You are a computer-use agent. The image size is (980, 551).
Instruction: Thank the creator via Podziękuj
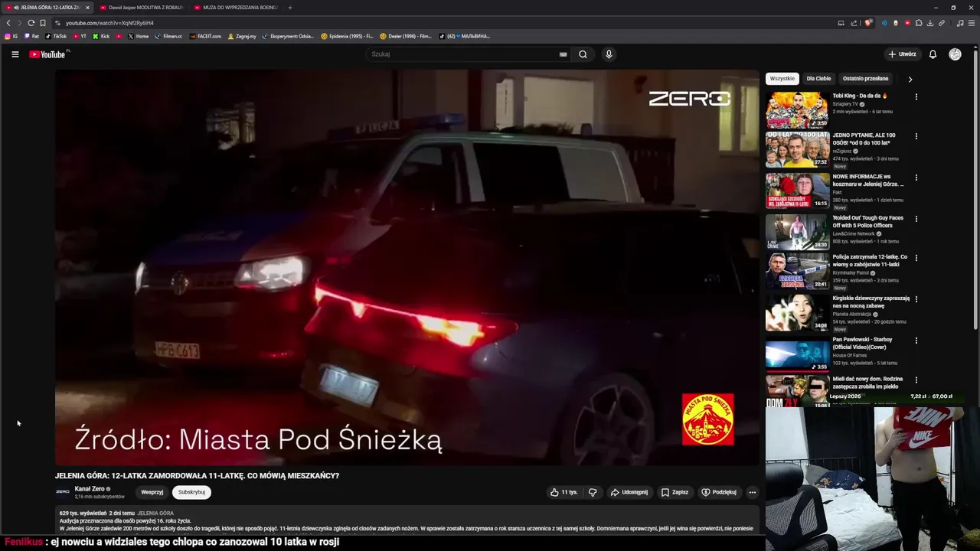coord(719,492)
